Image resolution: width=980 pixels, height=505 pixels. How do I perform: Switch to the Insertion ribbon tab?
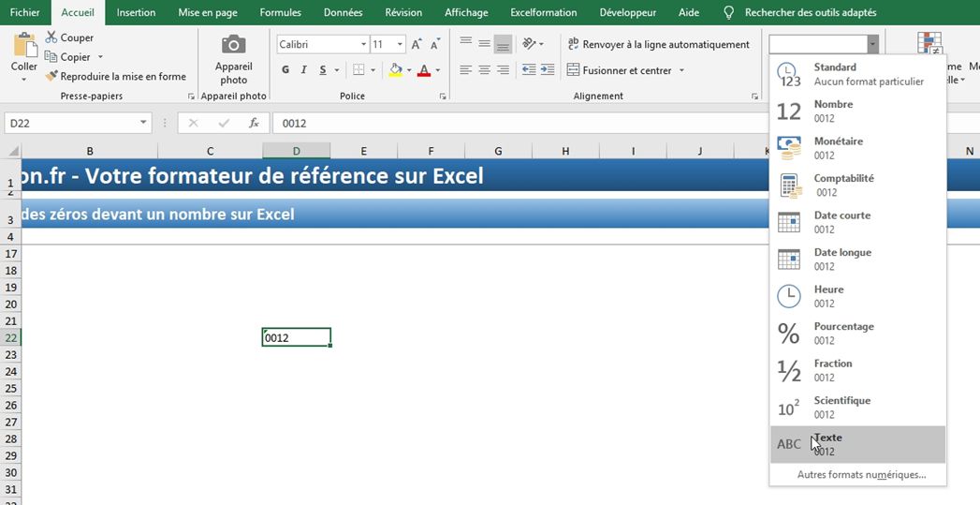[x=136, y=12]
